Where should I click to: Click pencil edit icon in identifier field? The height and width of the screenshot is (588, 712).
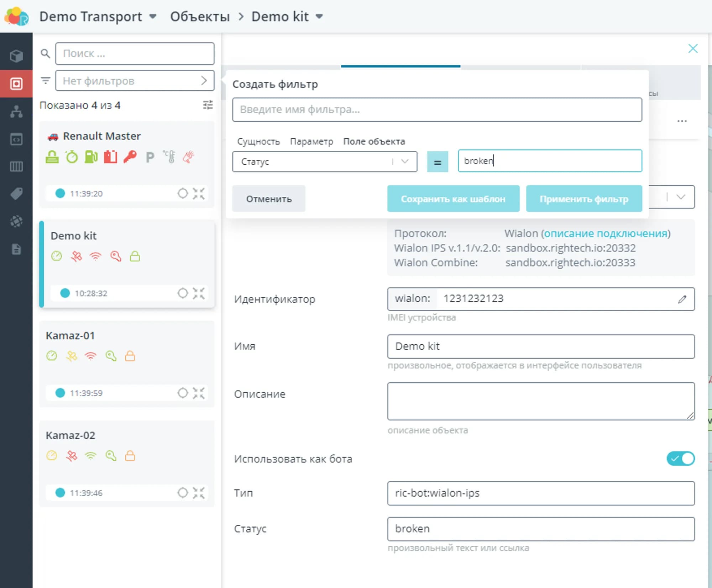coord(682,299)
